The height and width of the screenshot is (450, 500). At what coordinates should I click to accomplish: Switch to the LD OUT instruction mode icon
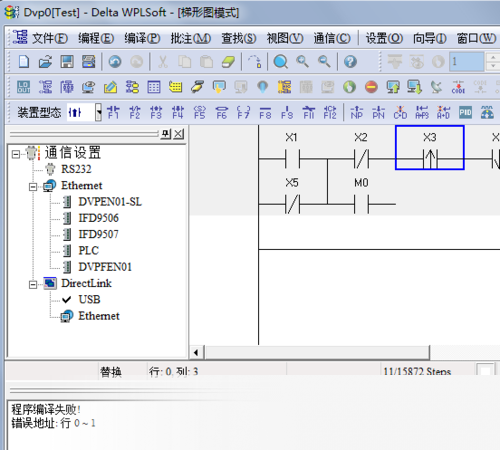click(x=24, y=87)
